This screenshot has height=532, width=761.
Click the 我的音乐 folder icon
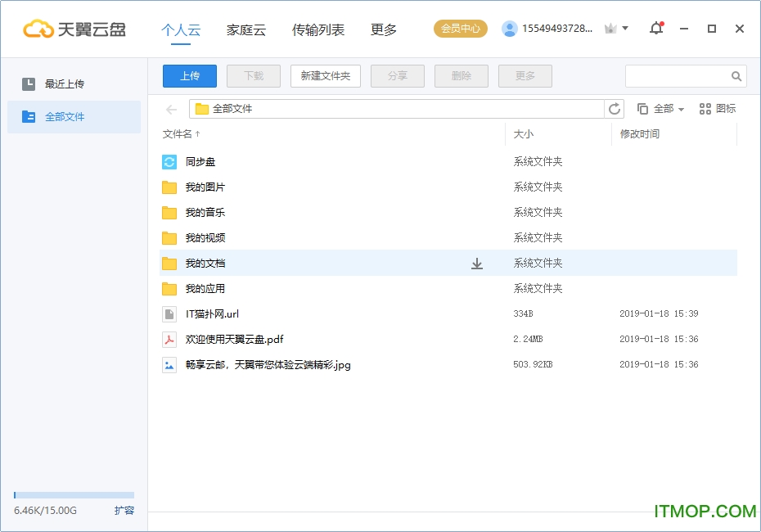pos(169,213)
